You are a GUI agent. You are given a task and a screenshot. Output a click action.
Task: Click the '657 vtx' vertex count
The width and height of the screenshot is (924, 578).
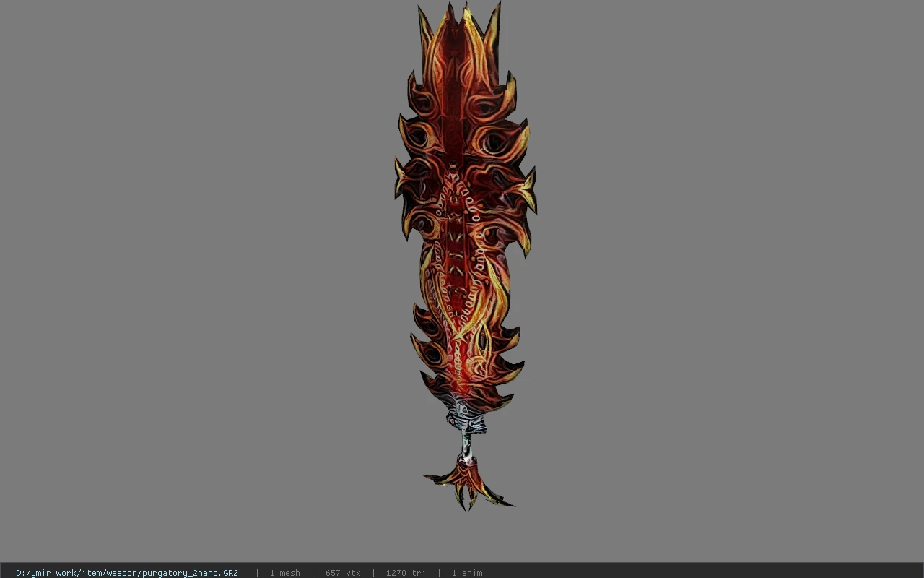point(343,573)
